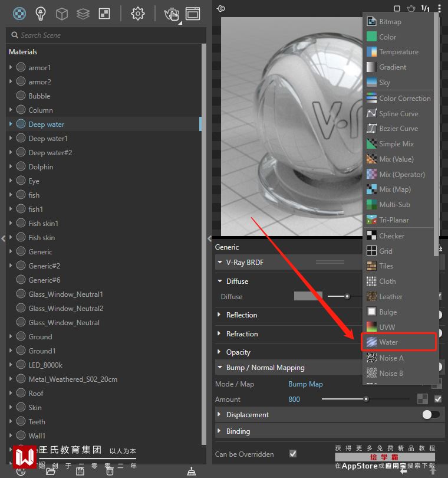Image resolution: width=448 pixels, height=478 pixels.
Task: Click the preview teapot icon above swatch
Action: point(411,8)
